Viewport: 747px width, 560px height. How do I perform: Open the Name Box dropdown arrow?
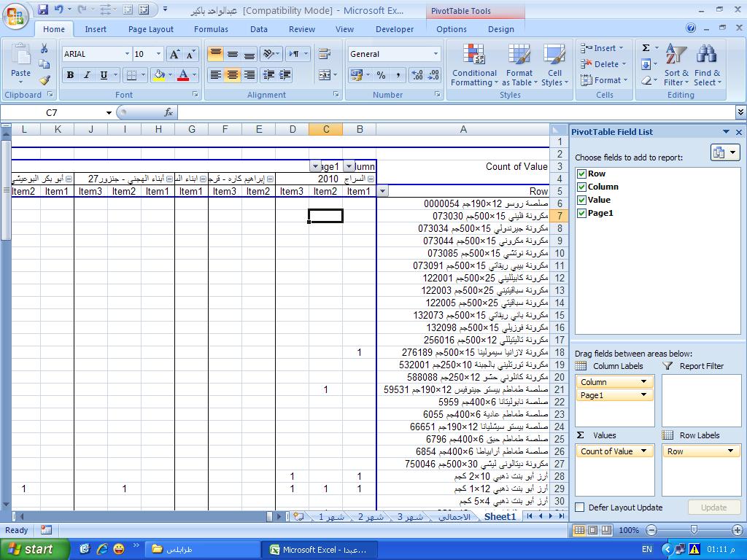[109, 113]
